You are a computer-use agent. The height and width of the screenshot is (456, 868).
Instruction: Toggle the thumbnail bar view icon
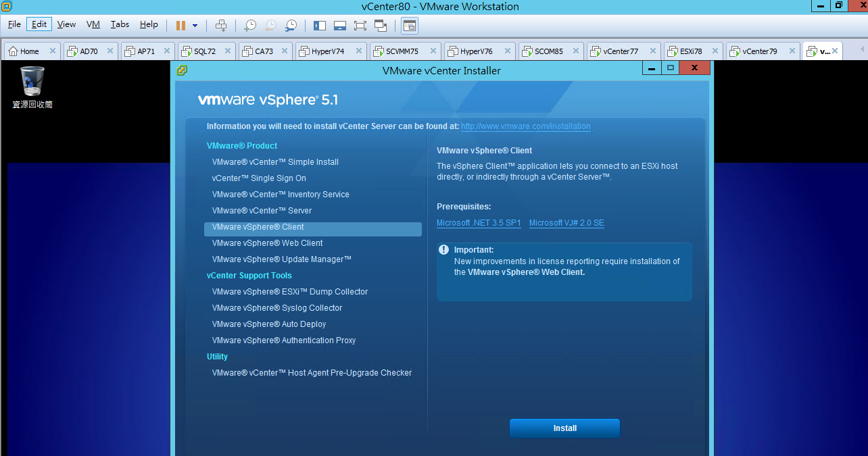[340, 25]
